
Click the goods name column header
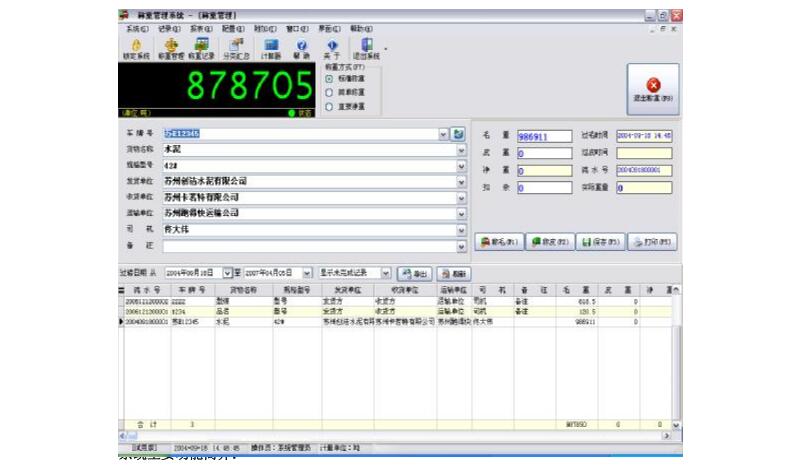coord(243,290)
